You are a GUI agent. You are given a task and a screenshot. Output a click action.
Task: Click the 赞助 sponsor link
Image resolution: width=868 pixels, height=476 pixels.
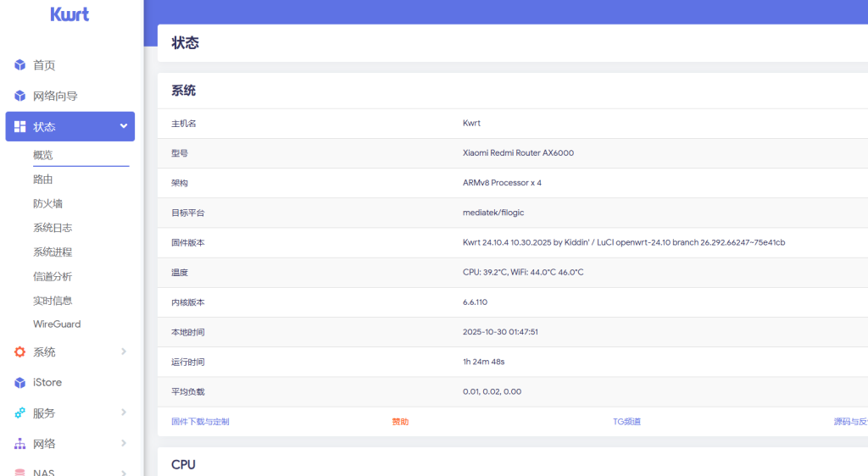pos(400,422)
